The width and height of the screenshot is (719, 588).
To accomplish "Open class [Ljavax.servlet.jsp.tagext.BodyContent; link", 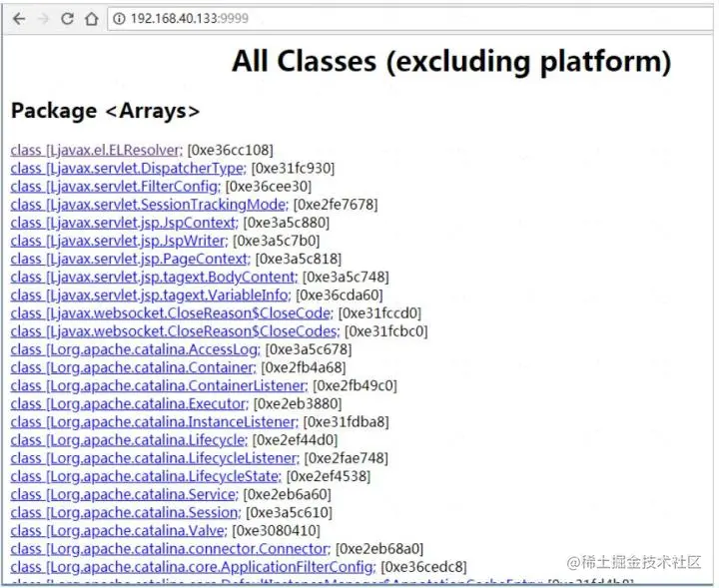I will point(154,277).
